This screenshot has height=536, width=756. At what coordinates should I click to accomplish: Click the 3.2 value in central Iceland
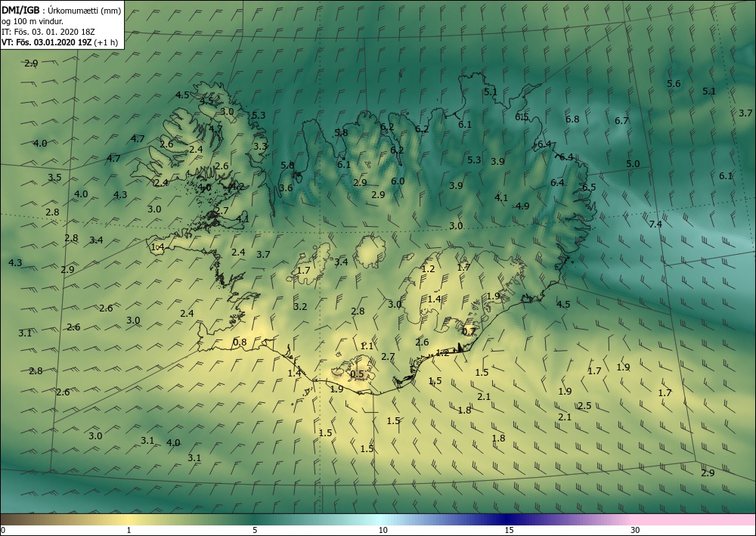pos(300,307)
